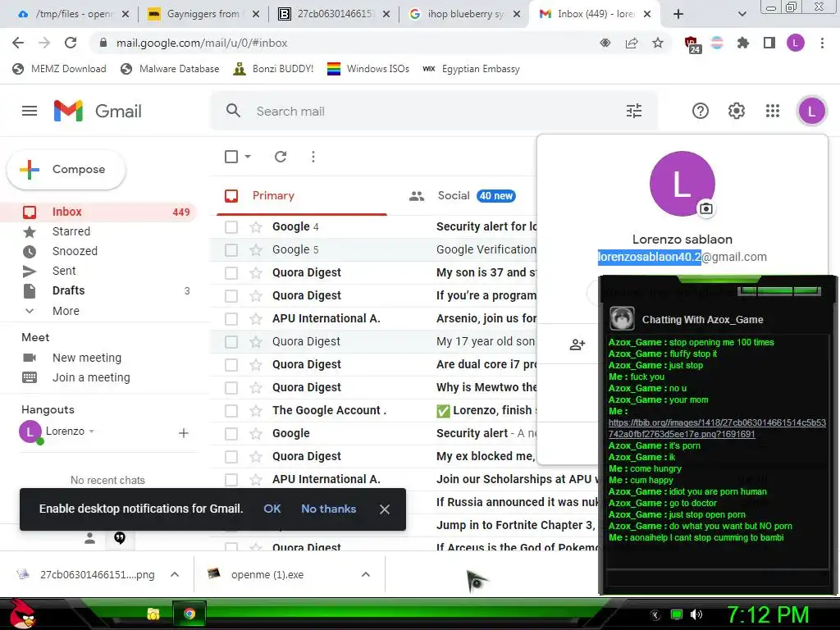Refresh the inbox list

(281, 157)
